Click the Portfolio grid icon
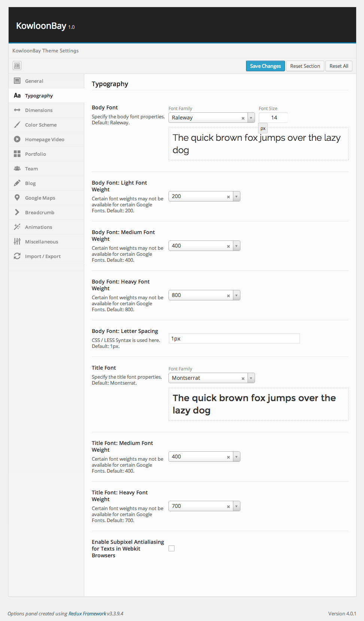 click(x=17, y=154)
